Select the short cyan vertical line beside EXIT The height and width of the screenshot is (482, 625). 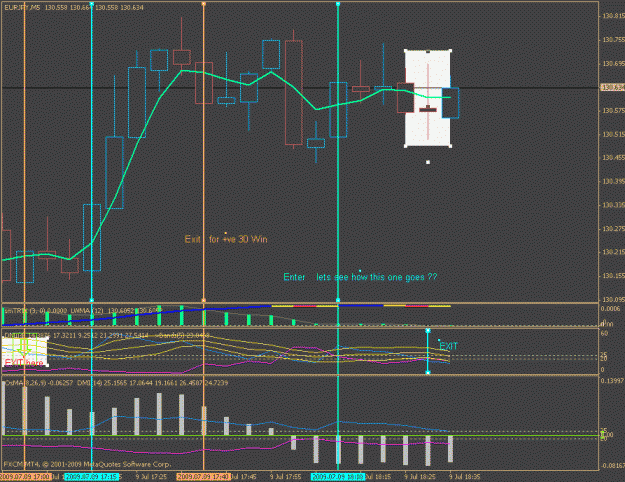(x=428, y=352)
